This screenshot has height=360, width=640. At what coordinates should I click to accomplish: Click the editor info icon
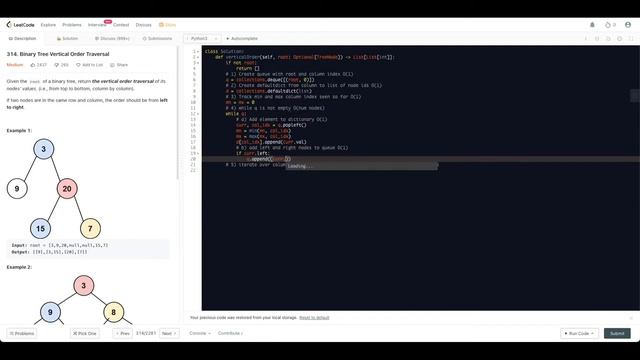pos(586,38)
